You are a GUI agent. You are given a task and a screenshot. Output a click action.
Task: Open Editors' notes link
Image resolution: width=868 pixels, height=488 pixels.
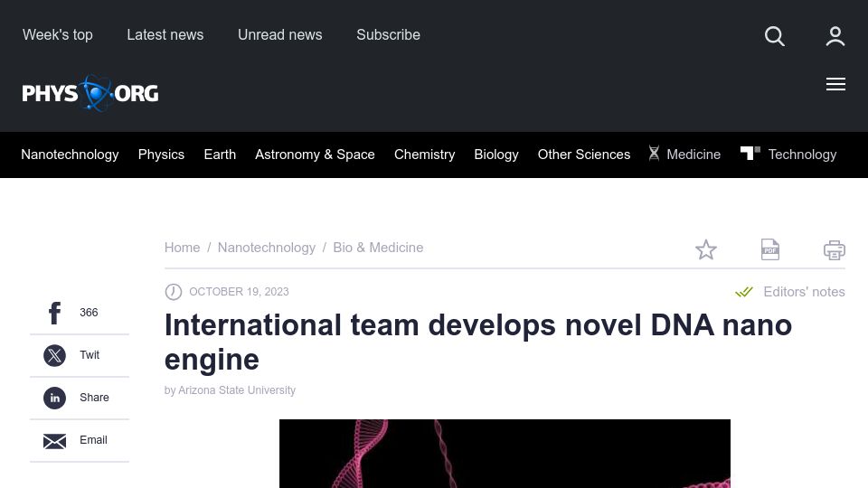point(804,292)
